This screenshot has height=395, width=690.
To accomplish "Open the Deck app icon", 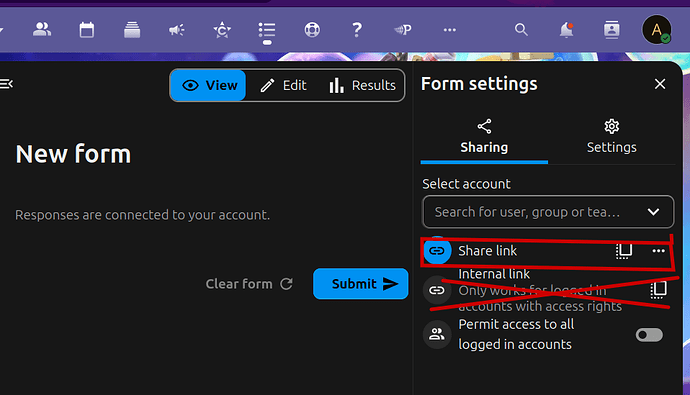I will 132,30.
